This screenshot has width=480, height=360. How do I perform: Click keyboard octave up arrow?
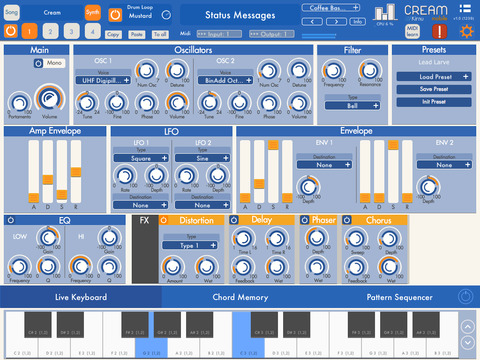pyautogui.click(x=468, y=327)
